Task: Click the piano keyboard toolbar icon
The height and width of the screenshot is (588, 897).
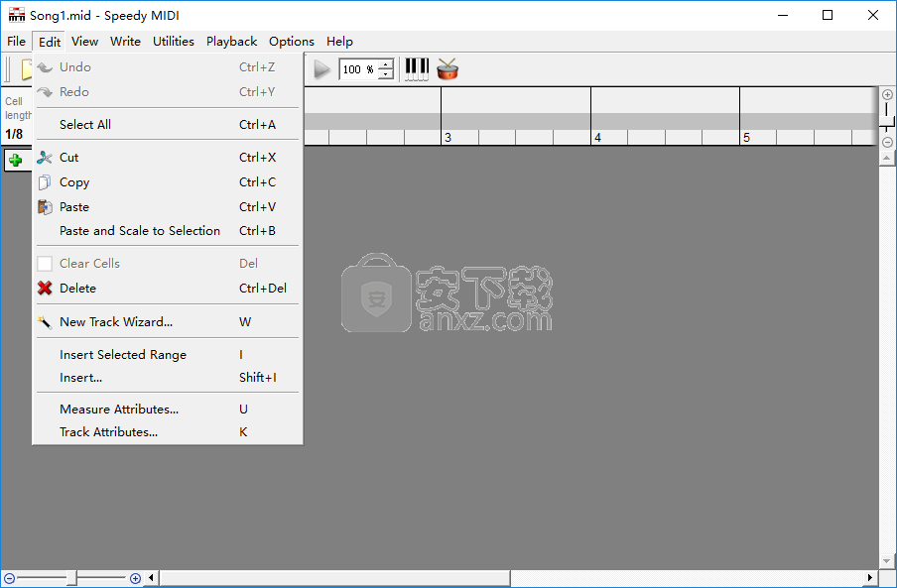Action: click(417, 69)
